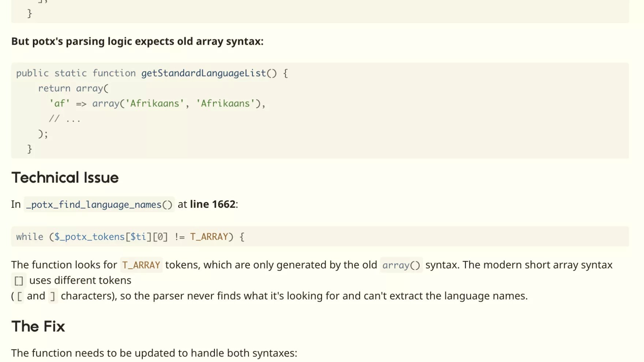
Task: Click the 'Technical Issue' heading
Action: coord(65,178)
